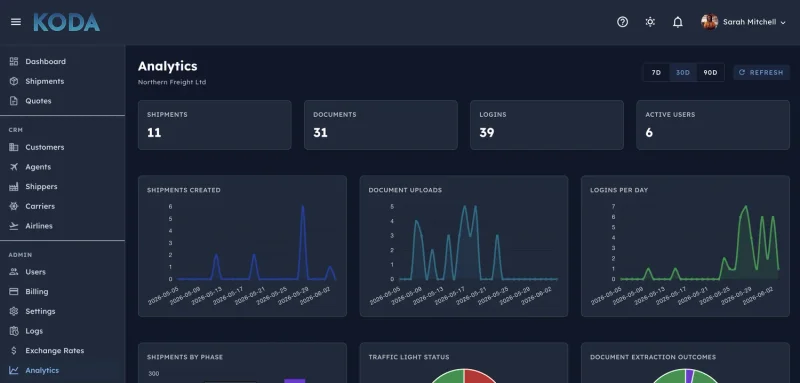Click the Users people icon

pyautogui.click(x=14, y=272)
